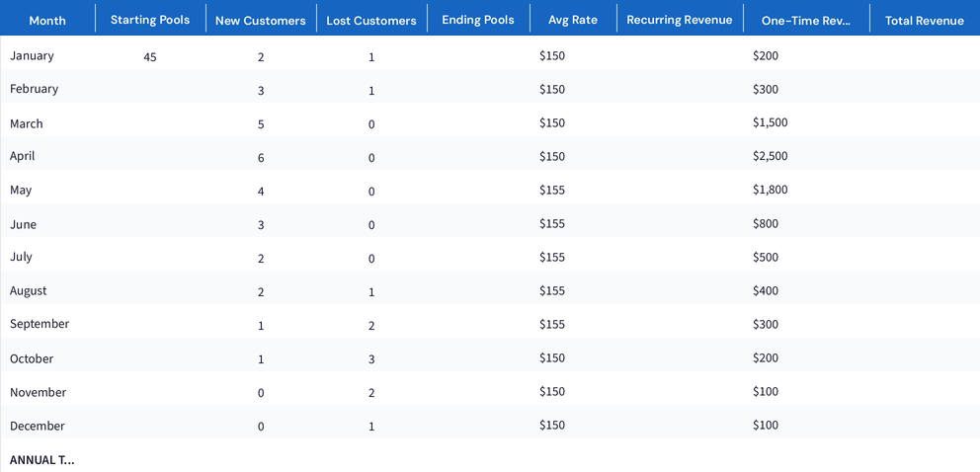Viewport: 980px width, 472px height.
Task: Select the September row label
Action: pos(40,324)
